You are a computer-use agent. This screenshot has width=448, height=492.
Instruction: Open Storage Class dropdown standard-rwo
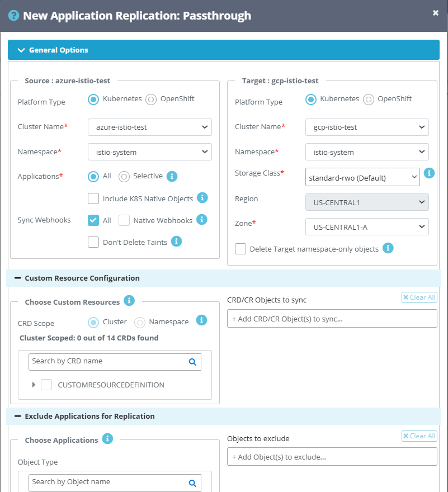(362, 177)
